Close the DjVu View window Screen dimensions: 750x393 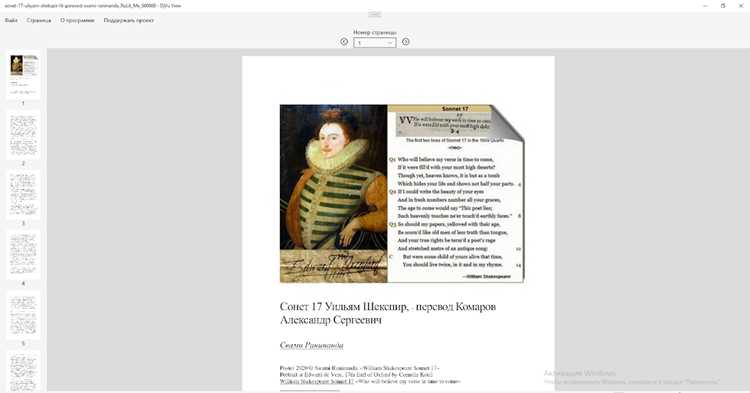(741, 6)
